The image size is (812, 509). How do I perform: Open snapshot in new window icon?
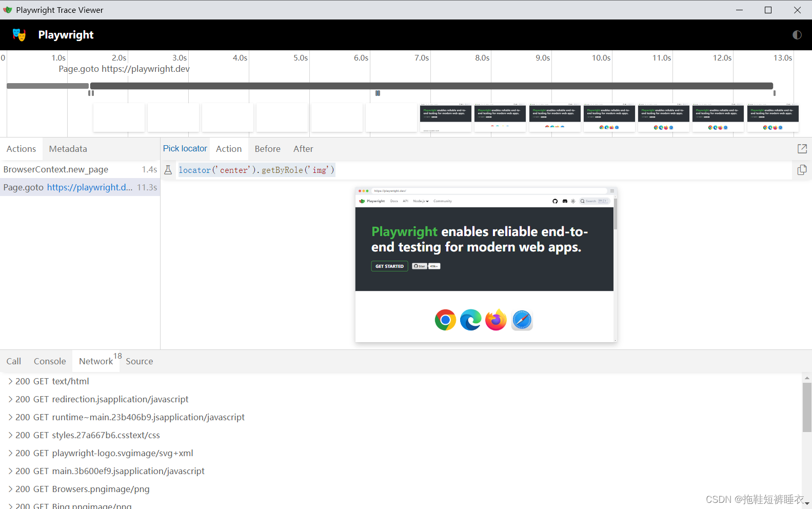802,149
